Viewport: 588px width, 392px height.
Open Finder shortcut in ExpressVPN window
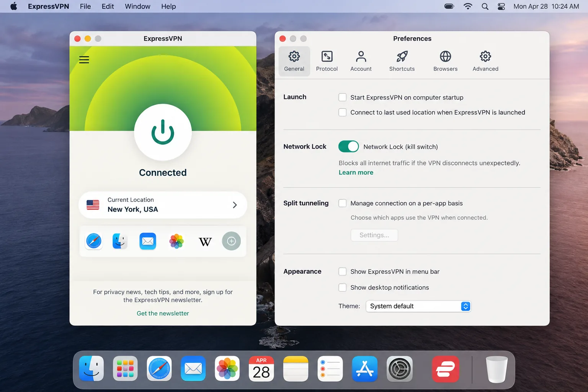pos(120,241)
